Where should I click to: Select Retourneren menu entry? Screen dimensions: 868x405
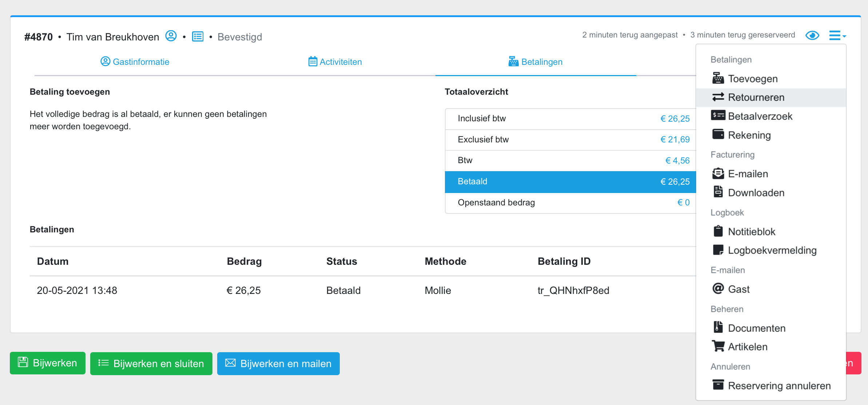tap(756, 97)
